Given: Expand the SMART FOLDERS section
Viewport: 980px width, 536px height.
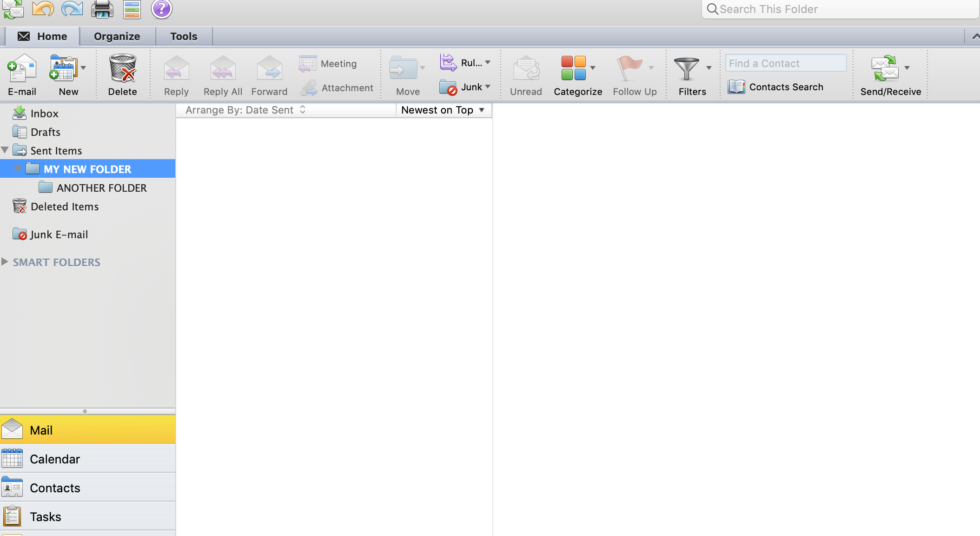Looking at the screenshot, I should pos(5,261).
